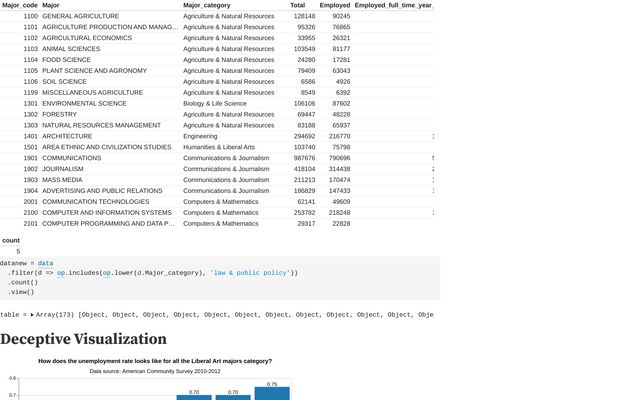Click the count column header
Viewport: 640px width, 400px height.
(x=11, y=241)
